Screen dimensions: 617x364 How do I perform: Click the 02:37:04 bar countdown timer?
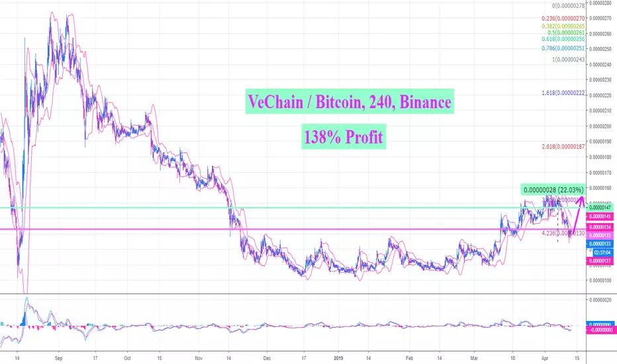tap(602, 252)
